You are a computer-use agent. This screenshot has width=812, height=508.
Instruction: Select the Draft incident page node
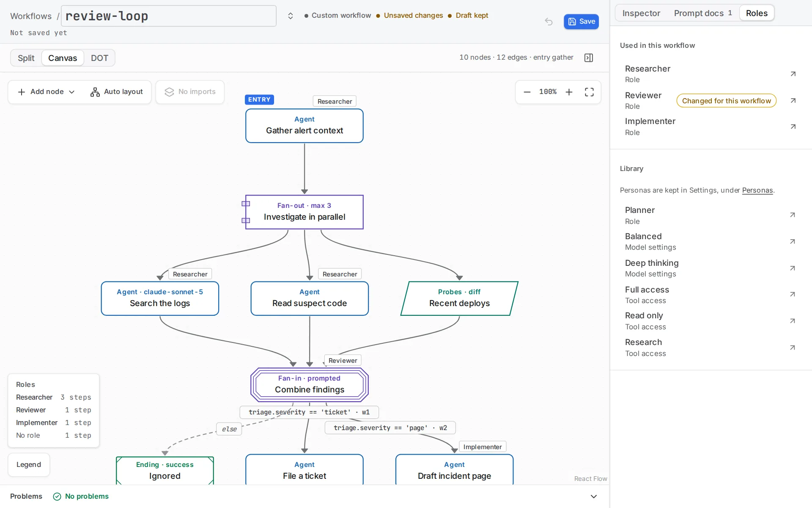(x=454, y=470)
